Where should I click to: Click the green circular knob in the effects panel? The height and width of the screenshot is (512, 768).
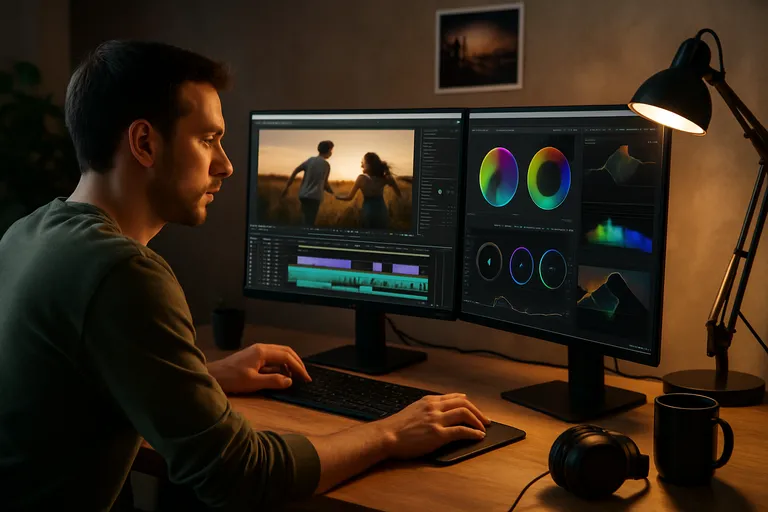coord(441,191)
